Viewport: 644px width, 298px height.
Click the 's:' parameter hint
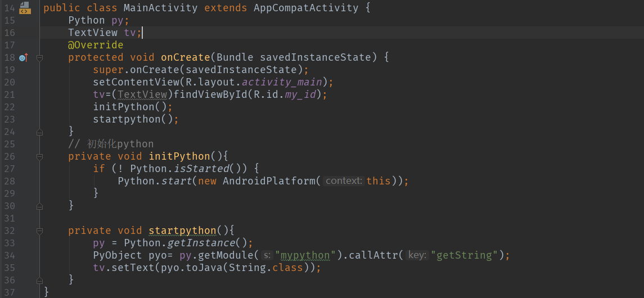267,255
